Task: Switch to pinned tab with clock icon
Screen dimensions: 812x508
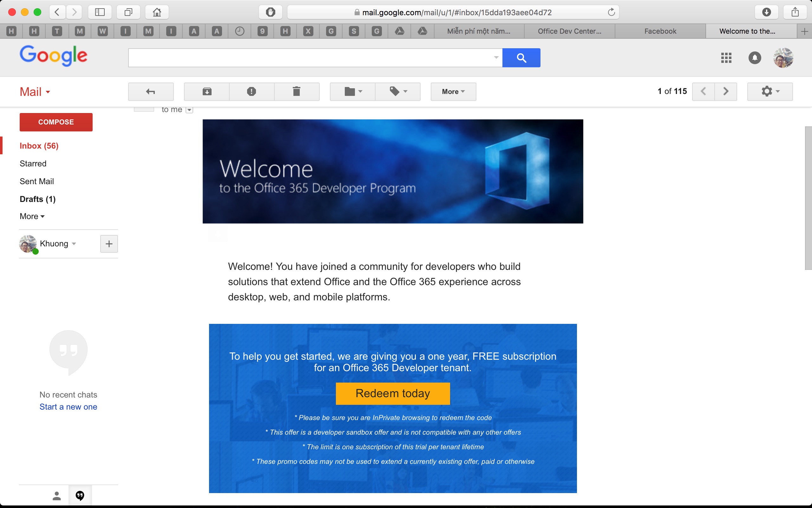Action: click(239, 31)
